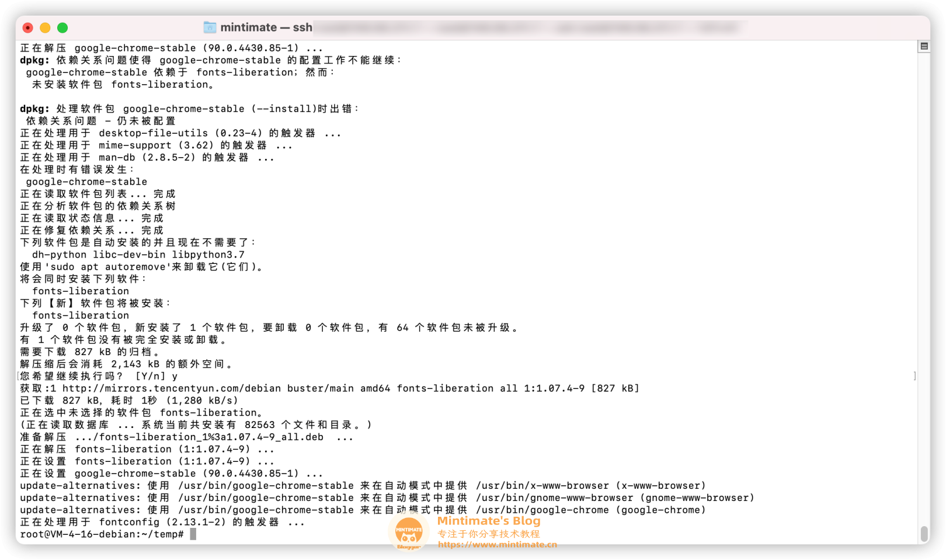Maximize the terminal using green button
The image size is (946, 560).
pyautogui.click(x=62, y=27)
